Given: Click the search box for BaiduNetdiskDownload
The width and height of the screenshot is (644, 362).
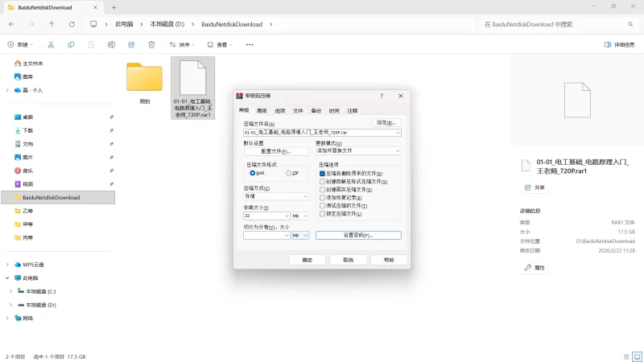Looking at the screenshot, I should tap(555, 25).
